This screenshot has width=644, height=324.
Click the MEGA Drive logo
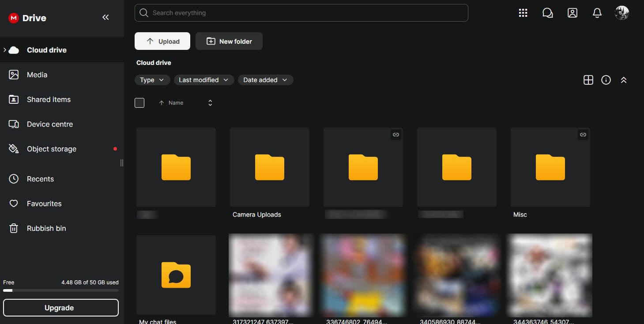[27, 18]
